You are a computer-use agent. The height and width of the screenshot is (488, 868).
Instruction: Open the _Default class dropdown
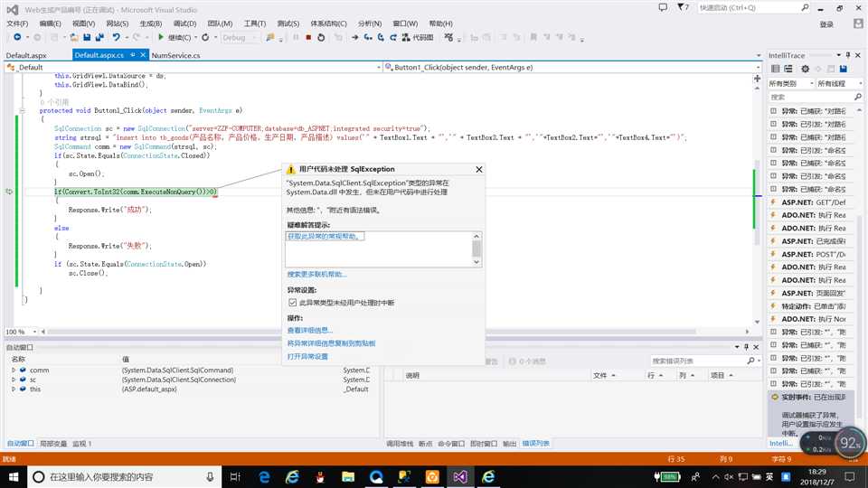point(193,67)
